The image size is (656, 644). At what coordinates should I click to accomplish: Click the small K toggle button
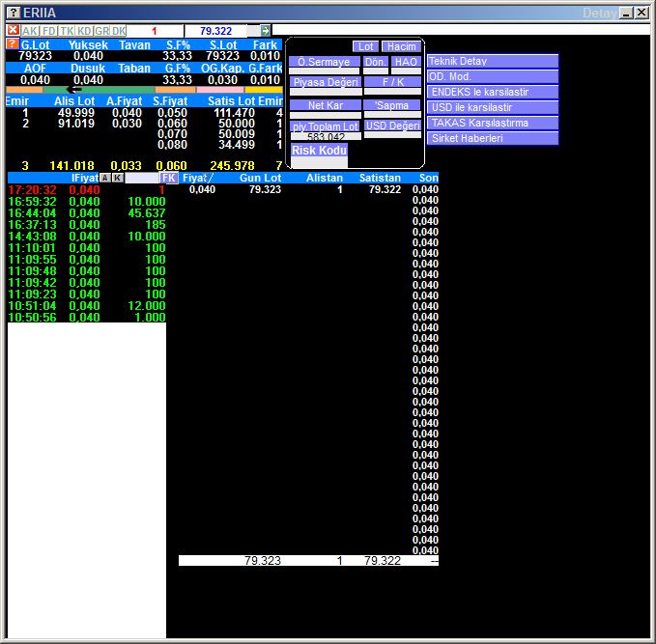click(118, 179)
